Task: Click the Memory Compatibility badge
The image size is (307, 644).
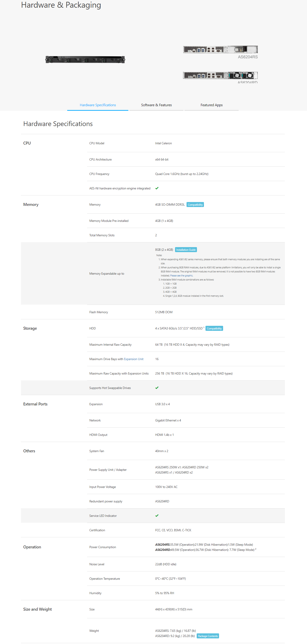Action: coord(195,205)
